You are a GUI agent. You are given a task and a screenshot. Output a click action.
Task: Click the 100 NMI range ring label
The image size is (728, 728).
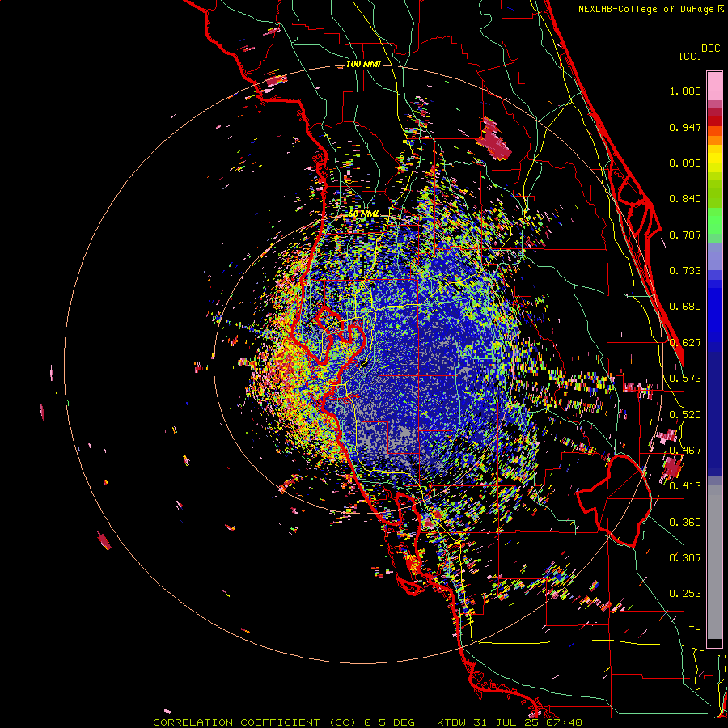pyautogui.click(x=363, y=64)
